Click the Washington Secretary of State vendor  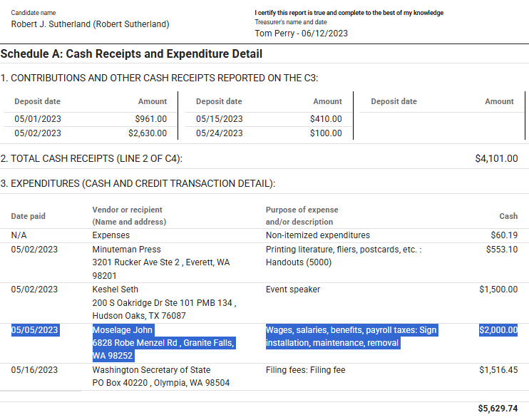151,370
